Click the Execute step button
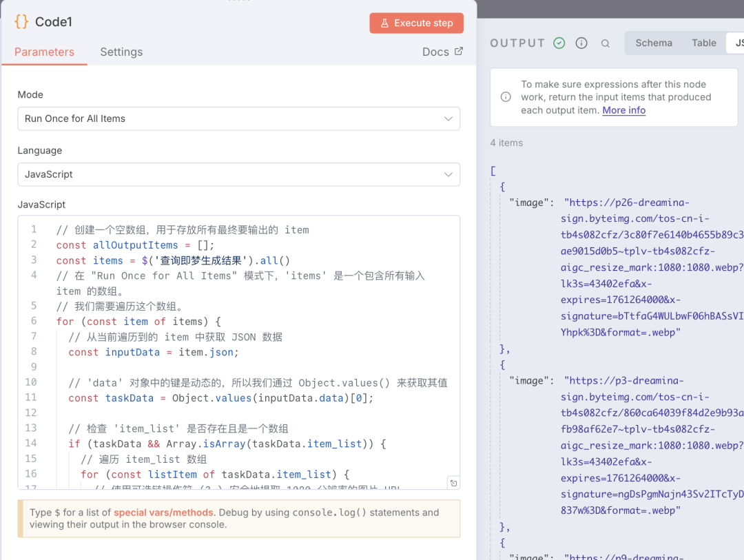744x560 pixels. (x=416, y=23)
